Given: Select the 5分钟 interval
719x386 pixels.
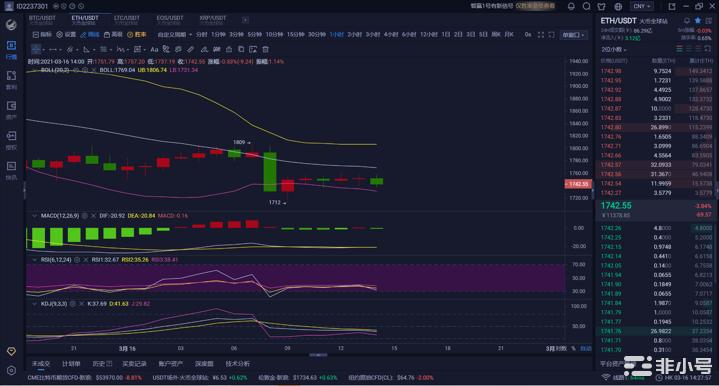Looking at the screenshot, I should coord(254,34).
